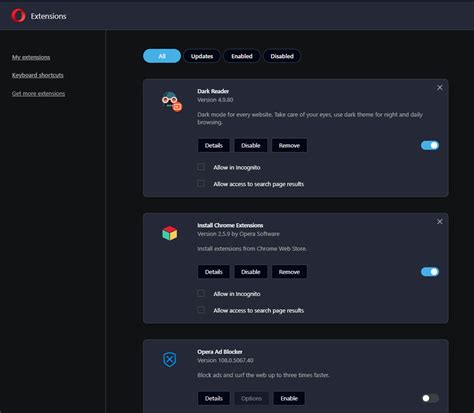Click the Install Chrome Extensions cube icon
The image size is (474, 413).
[170, 233]
